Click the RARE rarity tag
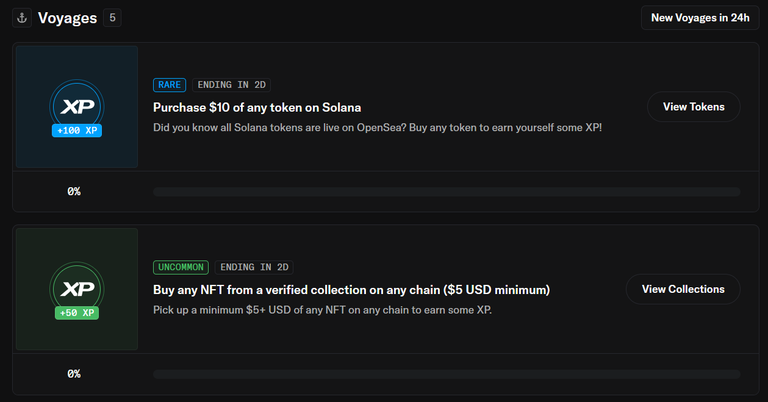This screenshot has height=402, width=768. coord(169,85)
